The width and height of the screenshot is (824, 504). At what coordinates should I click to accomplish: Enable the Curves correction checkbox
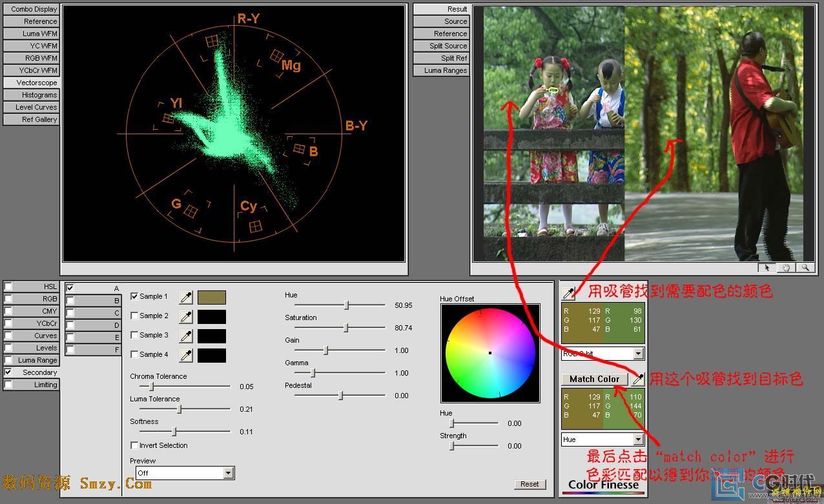(x=8, y=336)
